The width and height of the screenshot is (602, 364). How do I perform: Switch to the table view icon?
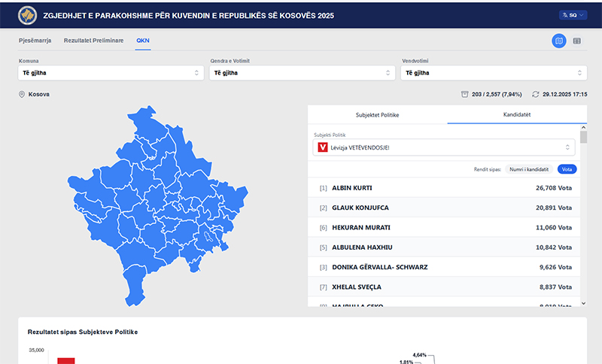click(x=577, y=41)
